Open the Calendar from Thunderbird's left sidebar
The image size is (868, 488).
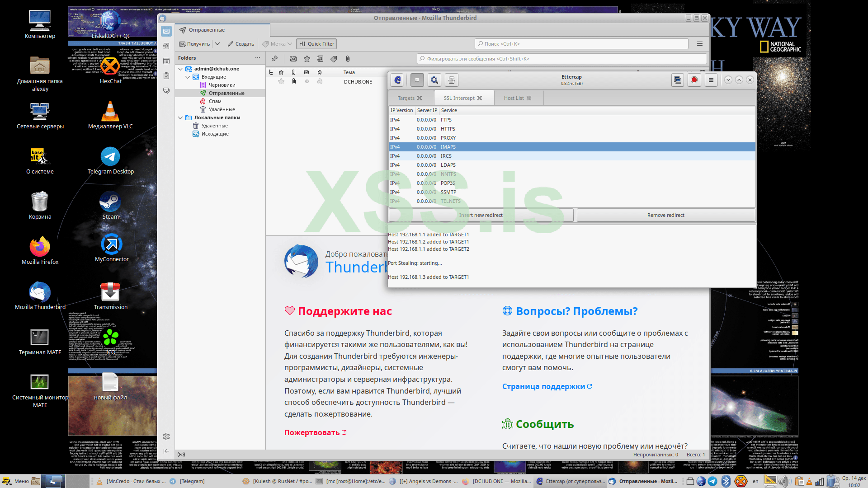point(166,61)
